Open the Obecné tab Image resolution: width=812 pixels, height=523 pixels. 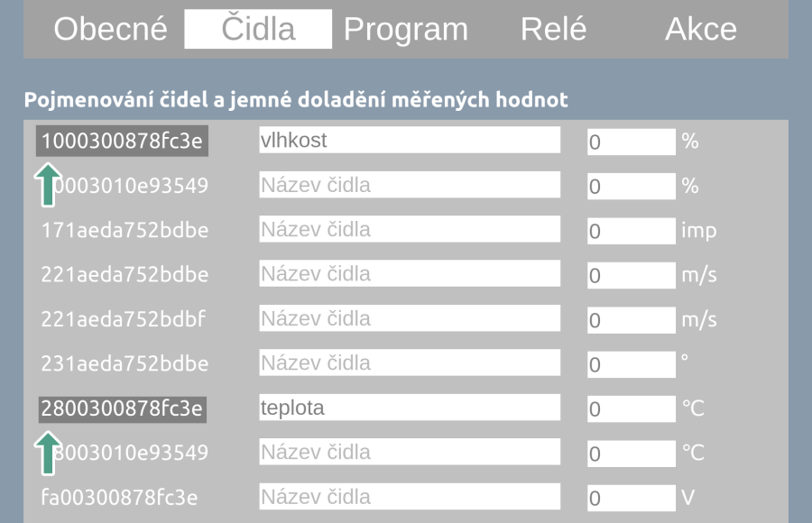(111, 29)
